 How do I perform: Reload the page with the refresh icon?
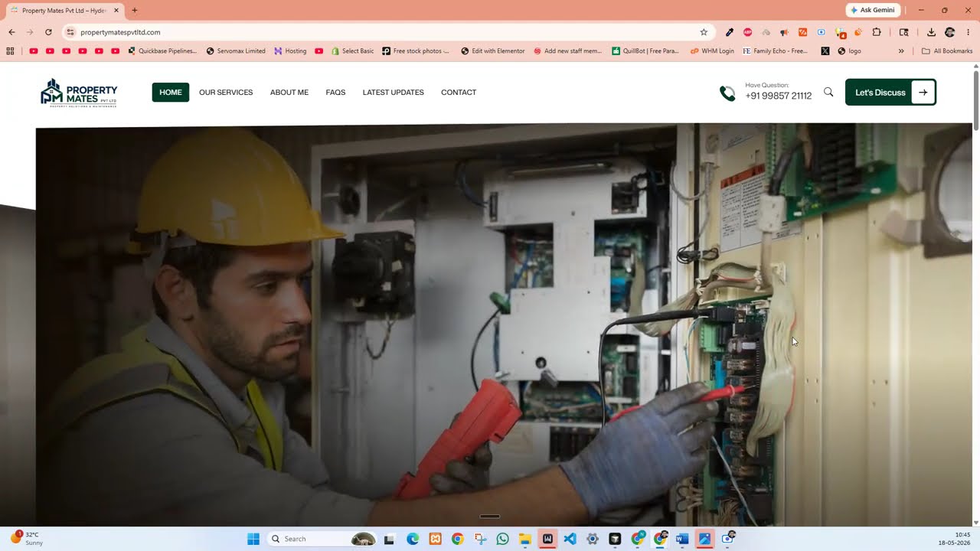click(48, 32)
